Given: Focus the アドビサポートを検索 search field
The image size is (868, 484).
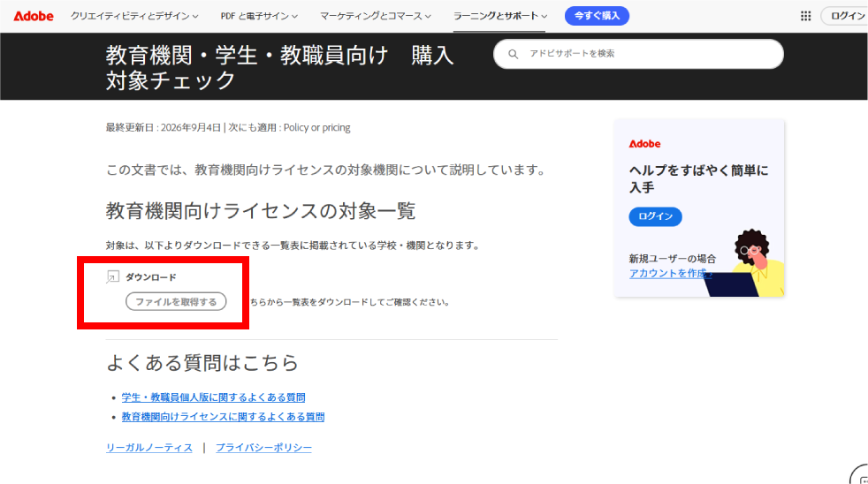Looking at the screenshot, I should 638,54.
